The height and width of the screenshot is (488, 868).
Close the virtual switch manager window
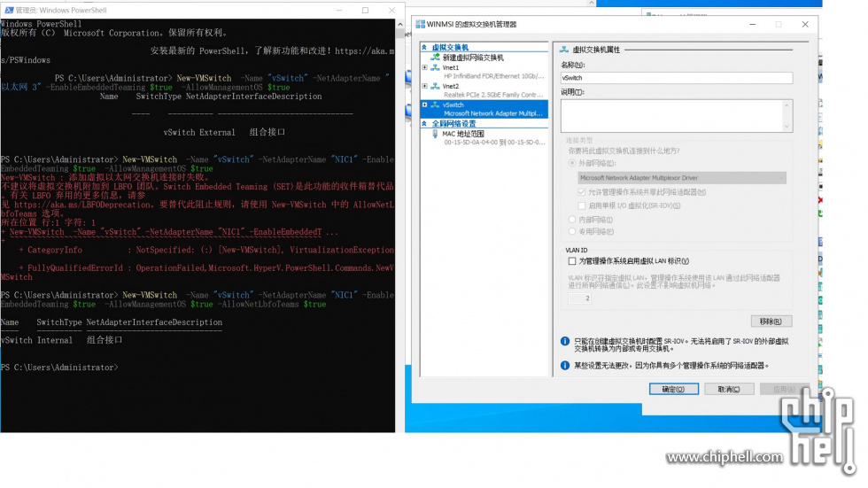pyautogui.click(x=805, y=24)
